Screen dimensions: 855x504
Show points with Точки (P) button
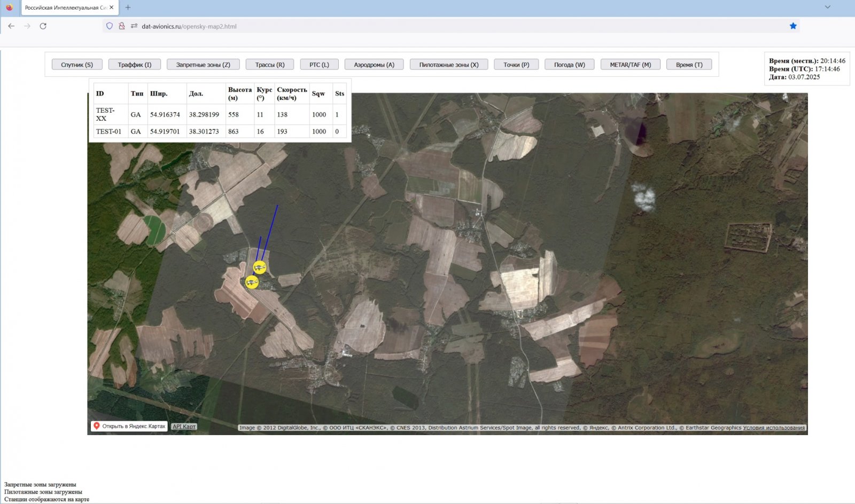516,65
